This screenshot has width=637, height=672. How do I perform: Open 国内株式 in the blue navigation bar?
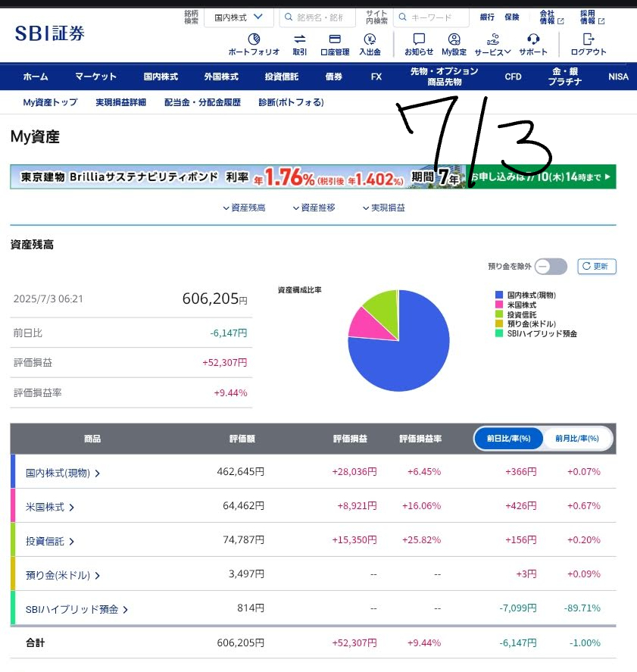(161, 77)
